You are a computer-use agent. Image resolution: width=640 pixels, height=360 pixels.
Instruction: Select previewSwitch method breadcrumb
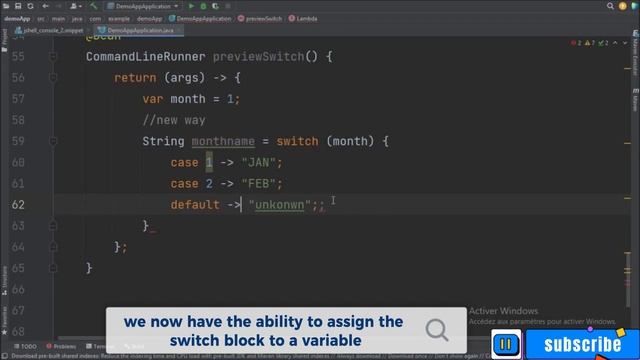click(x=260, y=19)
